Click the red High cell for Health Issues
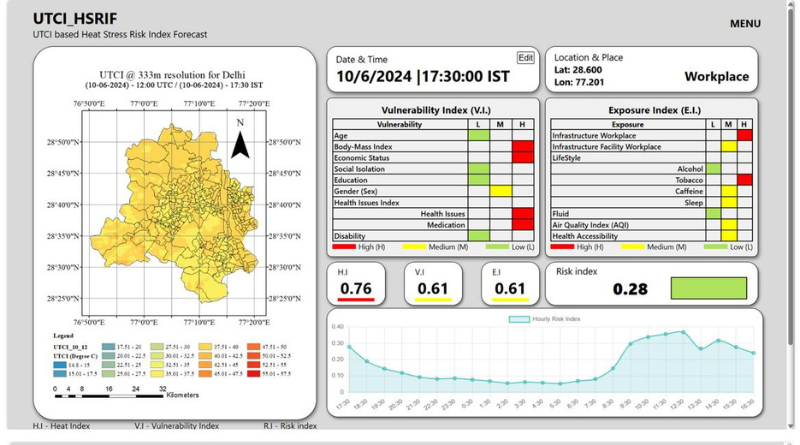Screen dimensions: 800x445 coord(523,214)
